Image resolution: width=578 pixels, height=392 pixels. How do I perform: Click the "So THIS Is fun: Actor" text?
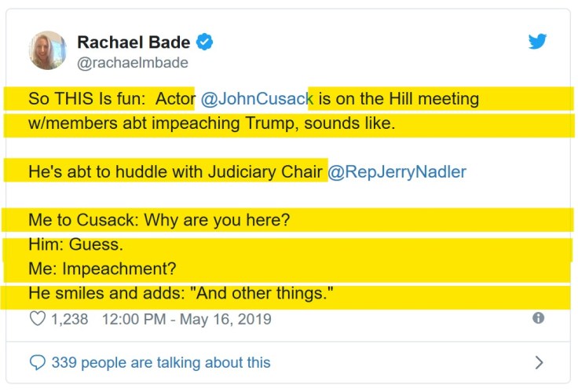(112, 100)
